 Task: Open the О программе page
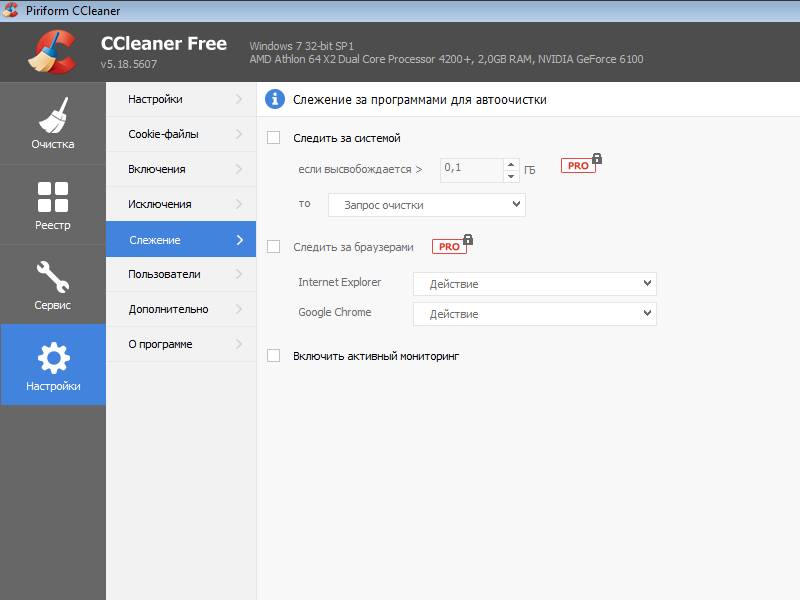pyautogui.click(x=181, y=344)
